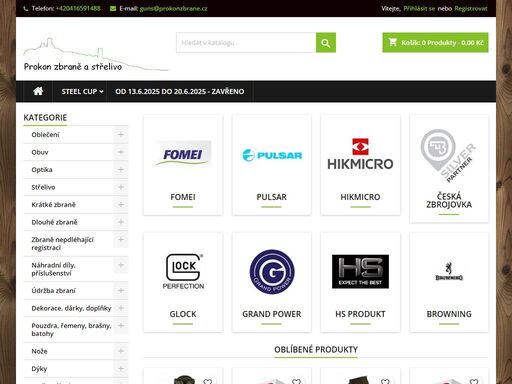Image resolution: width=512 pixels, height=384 pixels.
Task: Expand the Nože category
Action: (x=121, y=351)
